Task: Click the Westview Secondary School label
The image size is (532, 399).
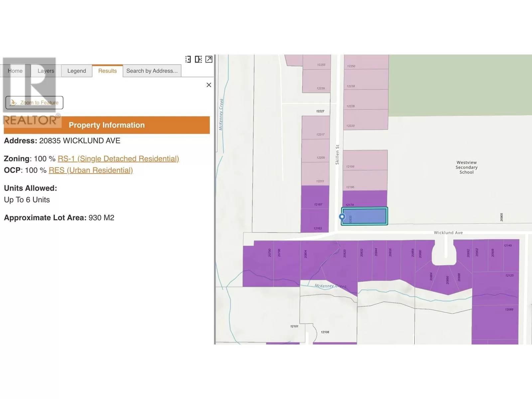Action: [466, 167]
